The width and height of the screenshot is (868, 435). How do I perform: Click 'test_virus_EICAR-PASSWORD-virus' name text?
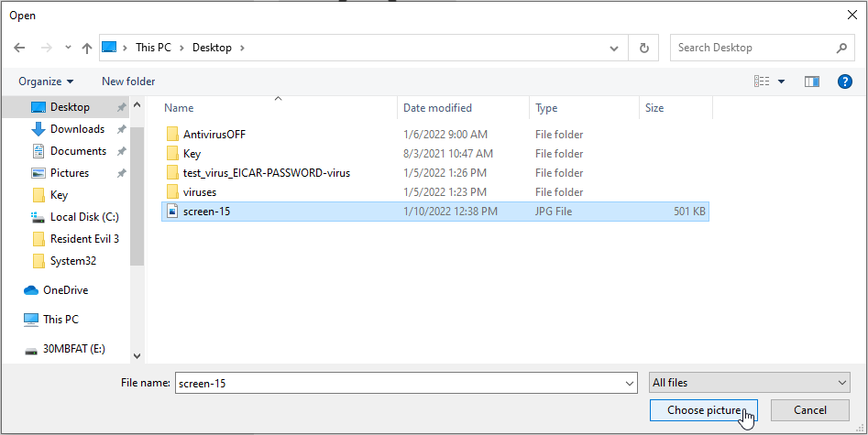tap(267, 173)
